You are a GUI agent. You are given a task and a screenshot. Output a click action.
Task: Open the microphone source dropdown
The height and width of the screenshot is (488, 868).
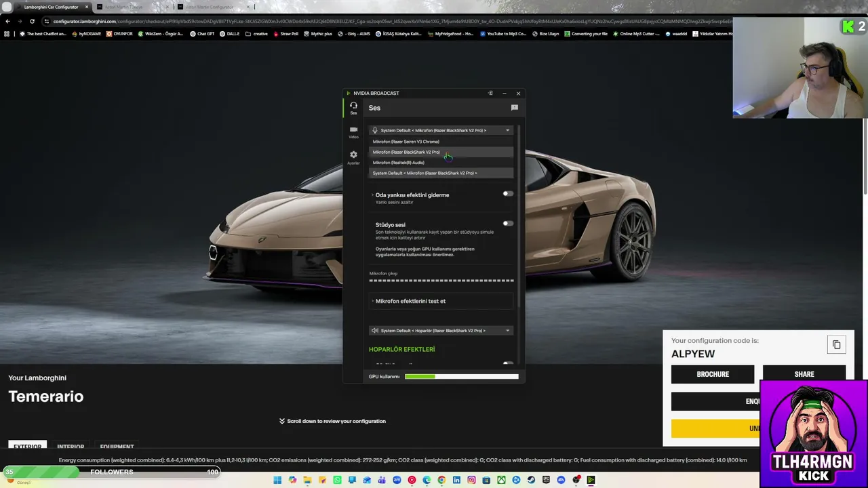(x=441, y=130)
